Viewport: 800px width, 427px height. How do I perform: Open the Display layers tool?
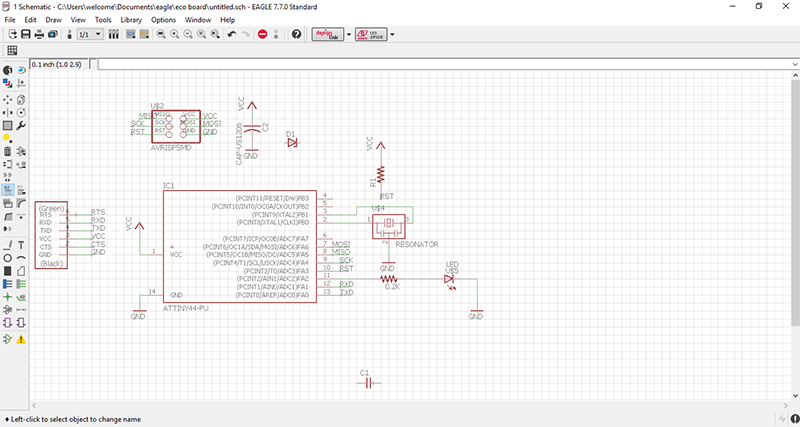click(x=8, y=83)
